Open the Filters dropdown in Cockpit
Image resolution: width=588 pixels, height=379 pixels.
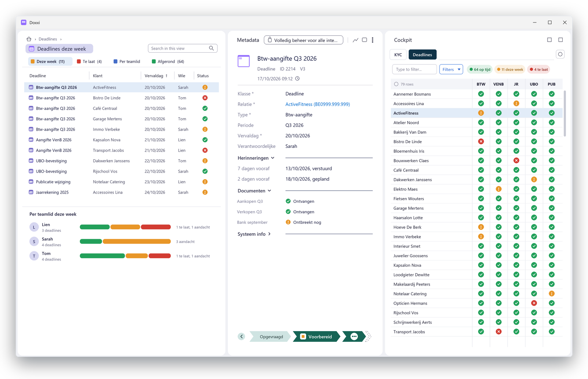(x=451, y=70)
